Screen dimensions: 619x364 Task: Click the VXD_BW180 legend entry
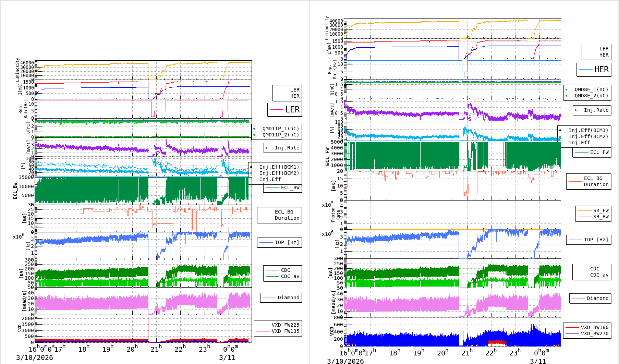click(x=587, y=327)
